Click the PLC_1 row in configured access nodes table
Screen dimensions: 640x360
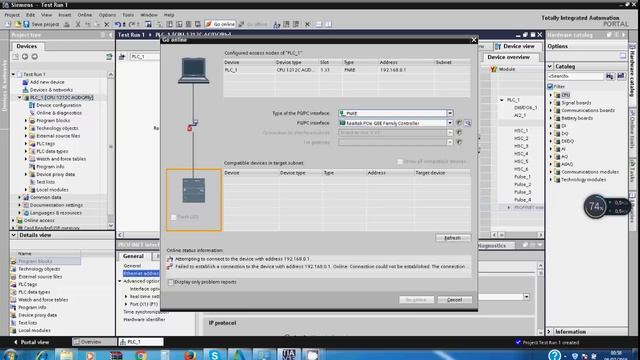click(347, 70)
